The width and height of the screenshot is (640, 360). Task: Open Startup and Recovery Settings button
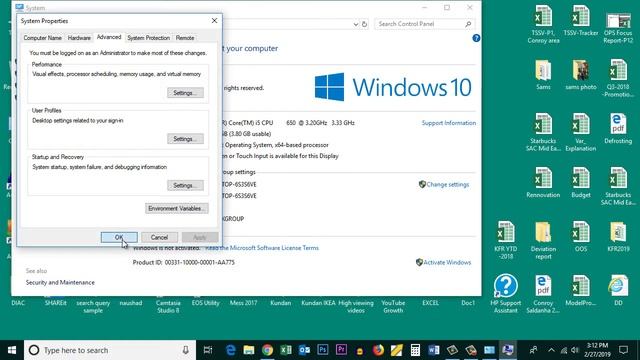click(185, 185)
